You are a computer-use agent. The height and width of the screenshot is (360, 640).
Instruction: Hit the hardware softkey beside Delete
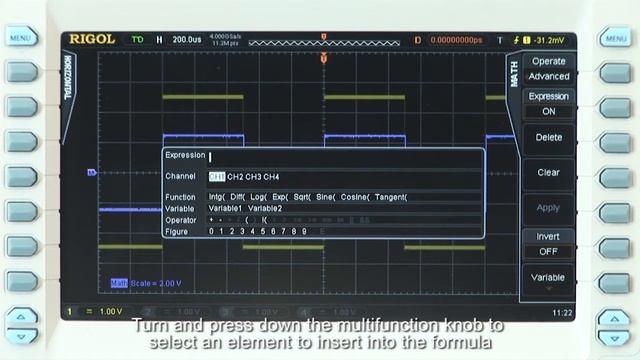tap(616, 143)
